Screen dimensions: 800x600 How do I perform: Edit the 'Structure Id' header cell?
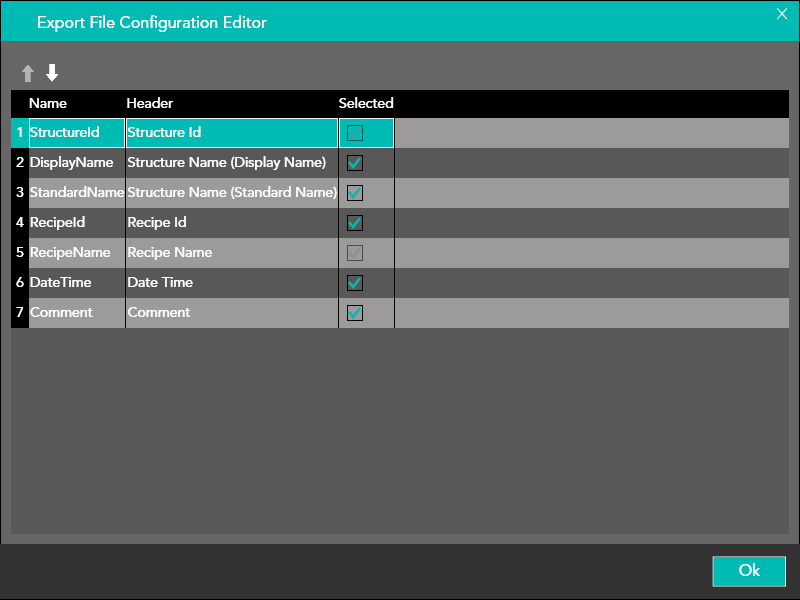(231, 133)
